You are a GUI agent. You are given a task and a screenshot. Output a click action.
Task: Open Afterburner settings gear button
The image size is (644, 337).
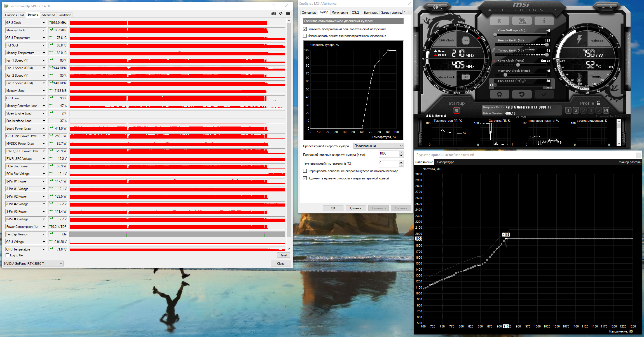coord(499,94)
